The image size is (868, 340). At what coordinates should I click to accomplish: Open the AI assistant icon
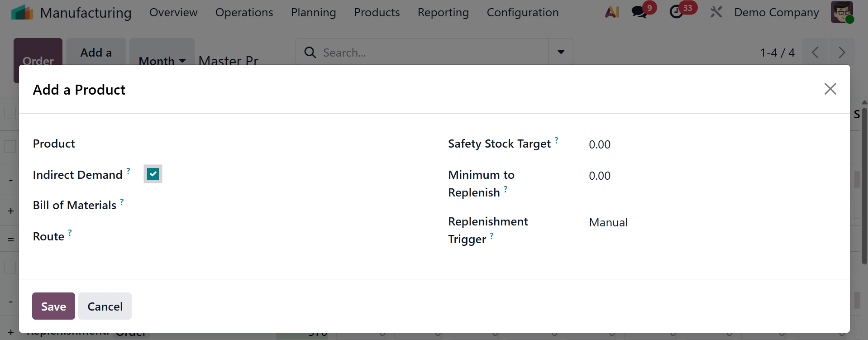pyautogui.click(x=612, y=12)
